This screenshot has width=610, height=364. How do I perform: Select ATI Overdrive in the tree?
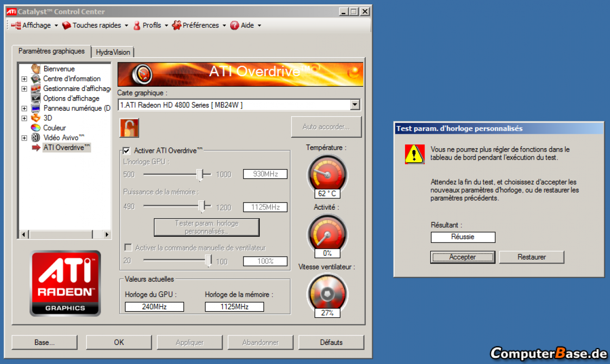tap(67, 148)
